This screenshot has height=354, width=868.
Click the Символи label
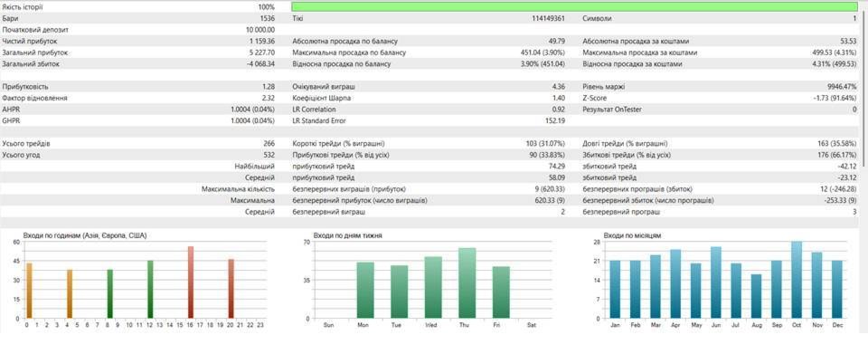click(x=596, y=18)
